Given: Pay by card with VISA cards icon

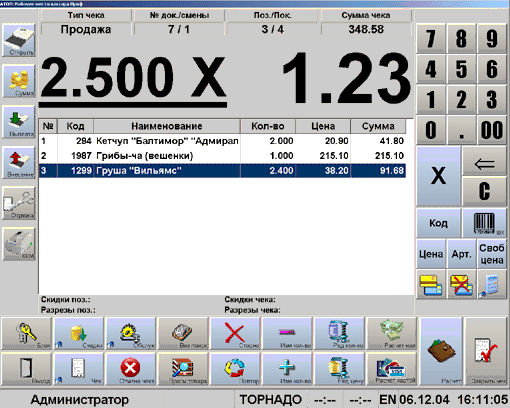Looking at the screenshot, I should pyautogui.click(x=391, y=369).
